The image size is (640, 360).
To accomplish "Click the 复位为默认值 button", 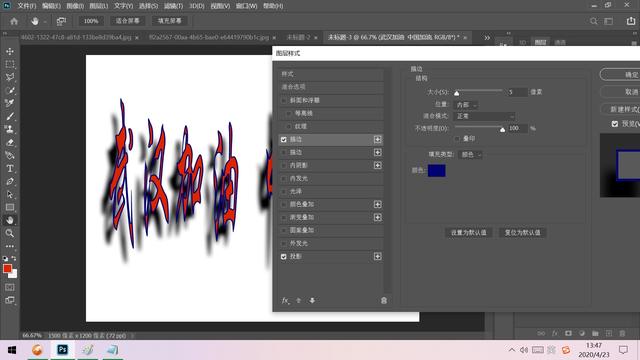I will pyautogui.click(x=522, y=233).
